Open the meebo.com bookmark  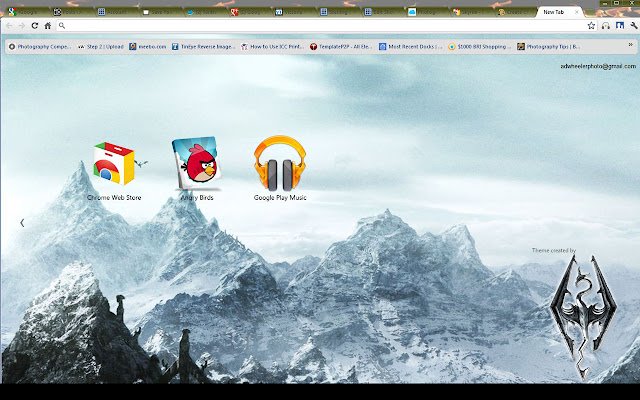click(x=148, y=47)
